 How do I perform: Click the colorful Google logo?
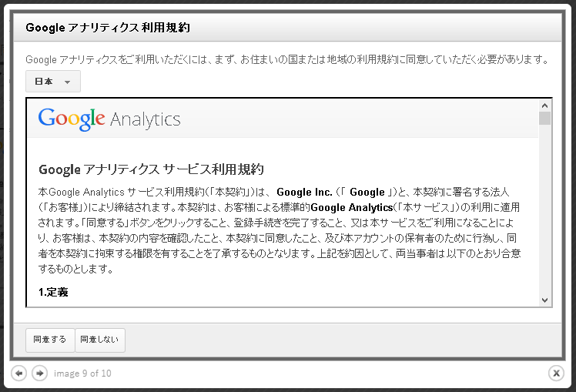72,119
